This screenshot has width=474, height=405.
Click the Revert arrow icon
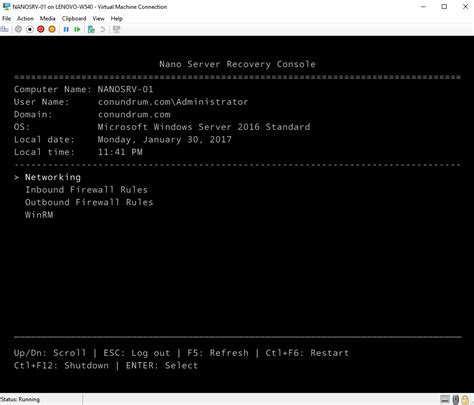pos(103,29)
